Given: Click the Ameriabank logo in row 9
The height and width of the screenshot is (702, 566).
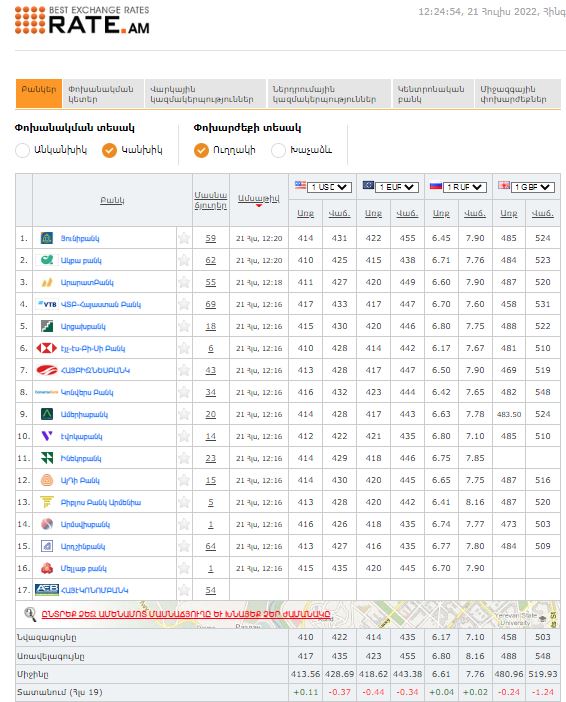Looking at the screenshot, I should click(x=47, y=414).
